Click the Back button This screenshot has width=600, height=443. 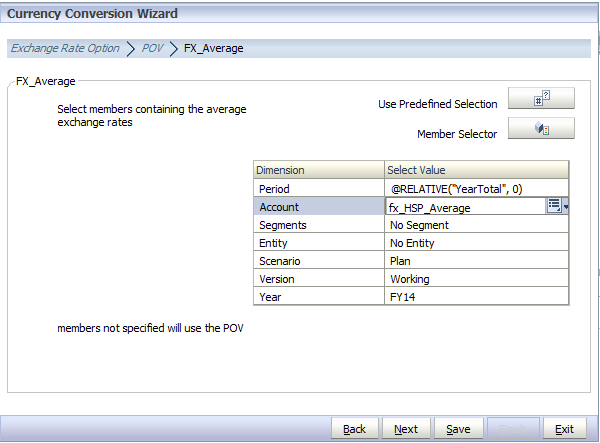pyautogui.click(x=354, y=429)
